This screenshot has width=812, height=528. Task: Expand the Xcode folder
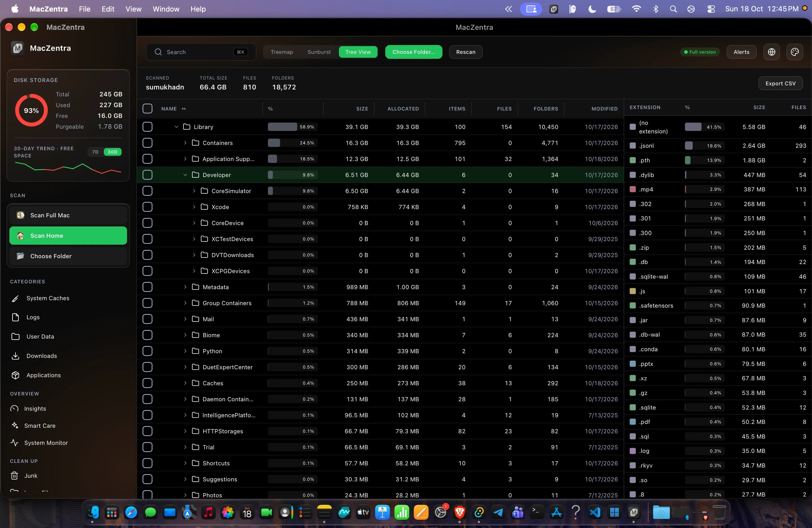click(194, 207)
